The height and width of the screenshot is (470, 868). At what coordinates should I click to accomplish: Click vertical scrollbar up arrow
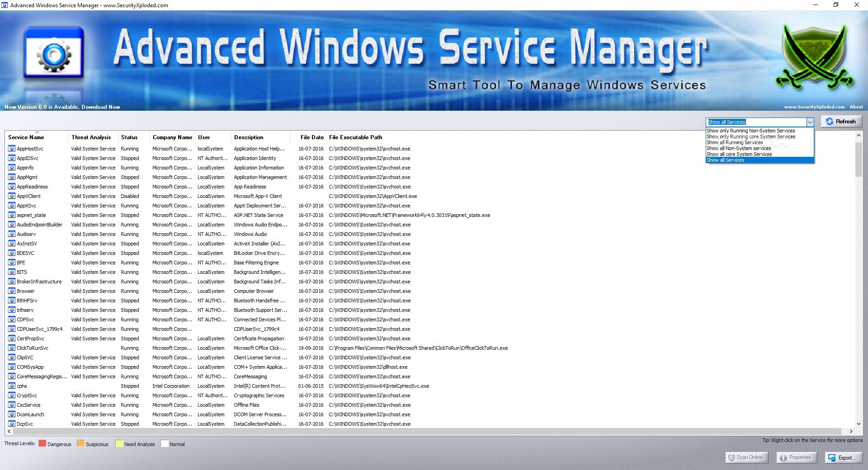point(859,135)
